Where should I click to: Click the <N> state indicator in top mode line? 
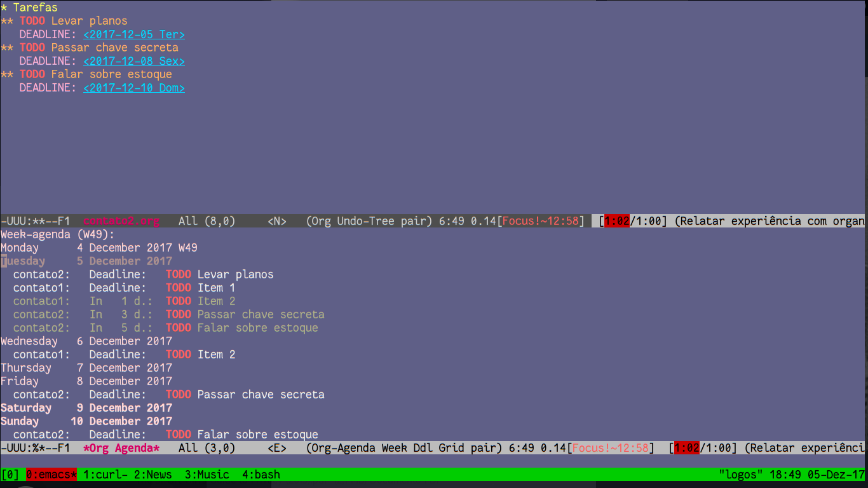277,221
